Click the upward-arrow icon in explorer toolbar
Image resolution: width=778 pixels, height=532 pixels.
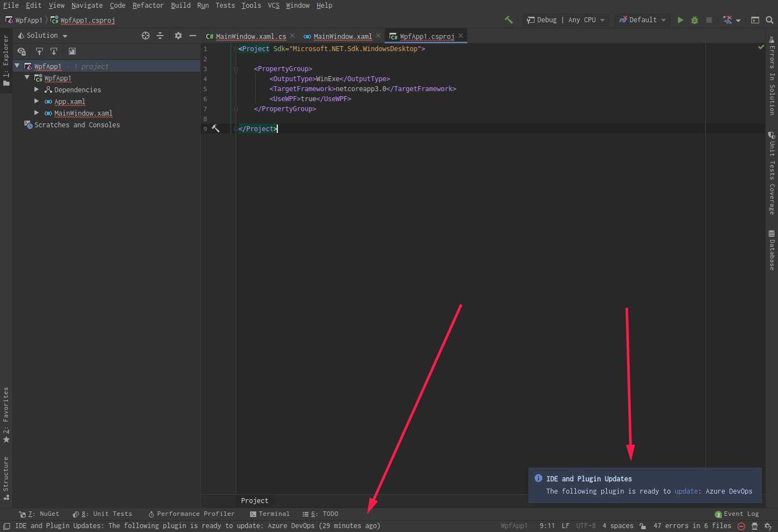click(39, 51)
